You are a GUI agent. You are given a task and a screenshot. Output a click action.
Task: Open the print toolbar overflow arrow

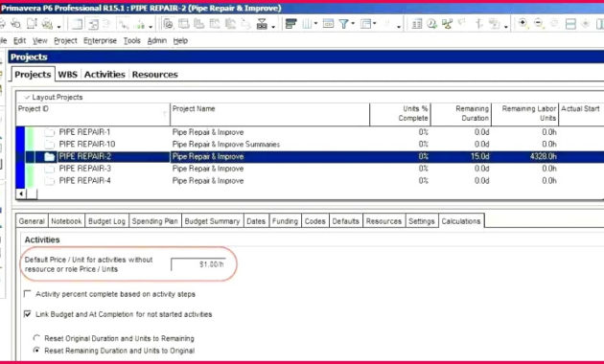(x=58, y=27)
